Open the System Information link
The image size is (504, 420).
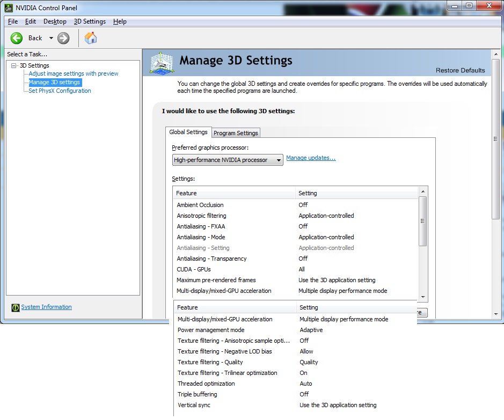46,307
